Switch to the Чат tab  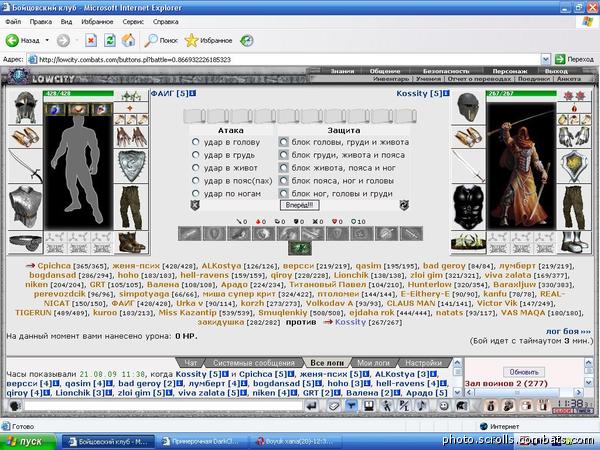(191, 363)
